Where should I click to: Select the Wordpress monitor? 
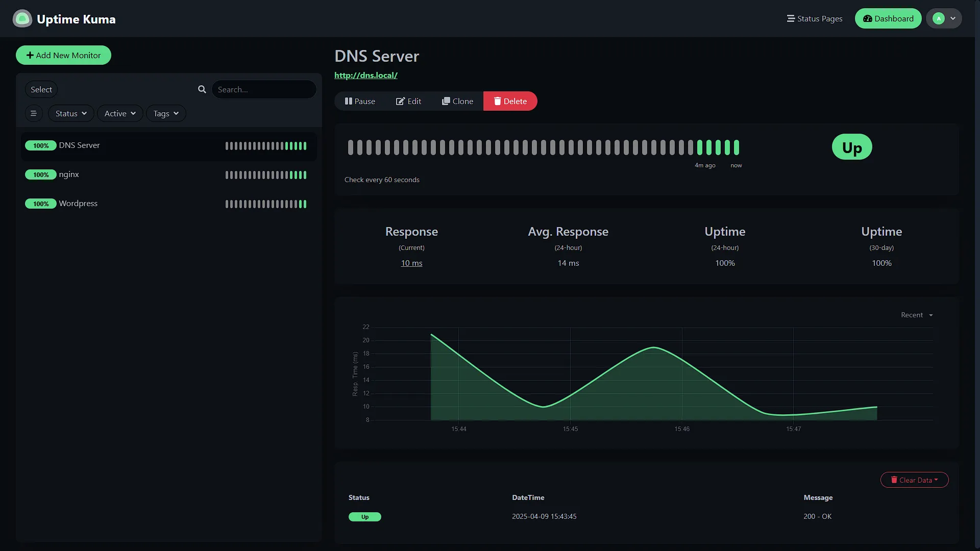pos(168,204)
